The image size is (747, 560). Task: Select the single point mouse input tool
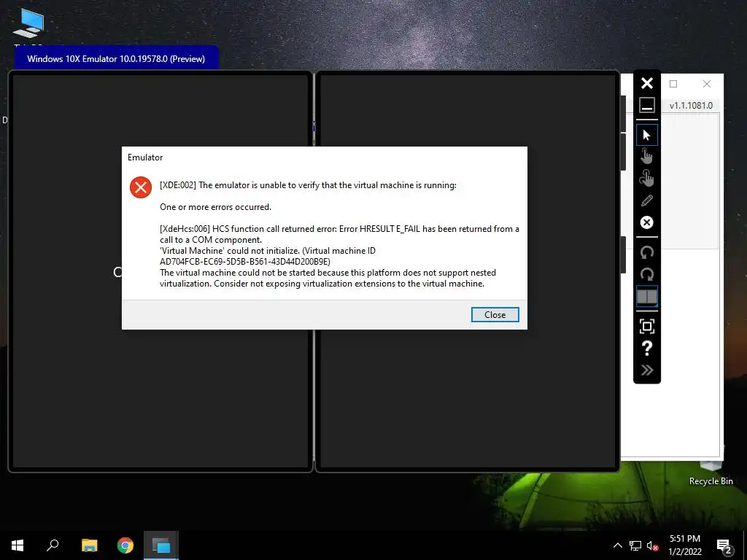point(646,135)
